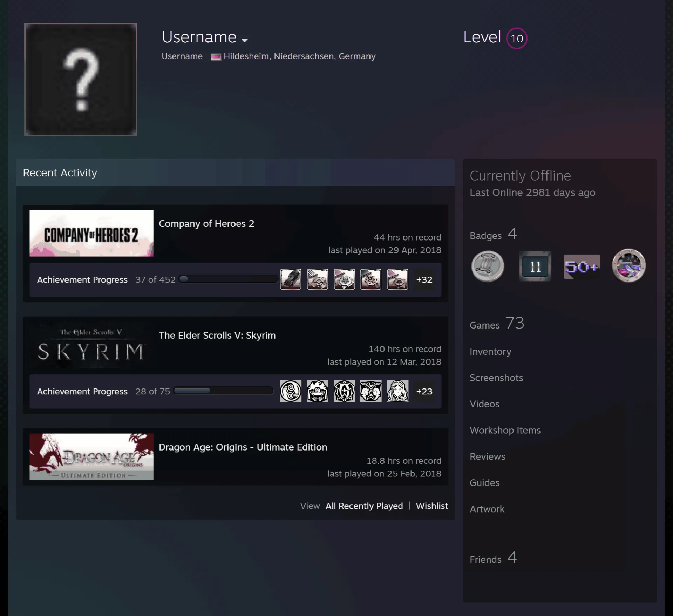The height and width of the screenshot is (616, 673).
Task: Click the Level 10 badge circle
Action: click(x=517, y=38)
